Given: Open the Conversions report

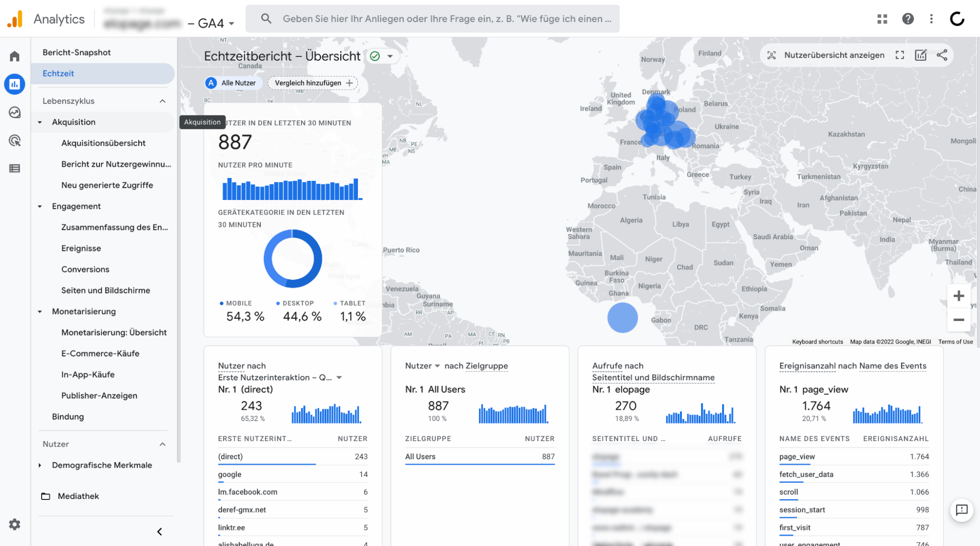Looking at the screenshot, I should pyautogui.click(x=85, y=269).
